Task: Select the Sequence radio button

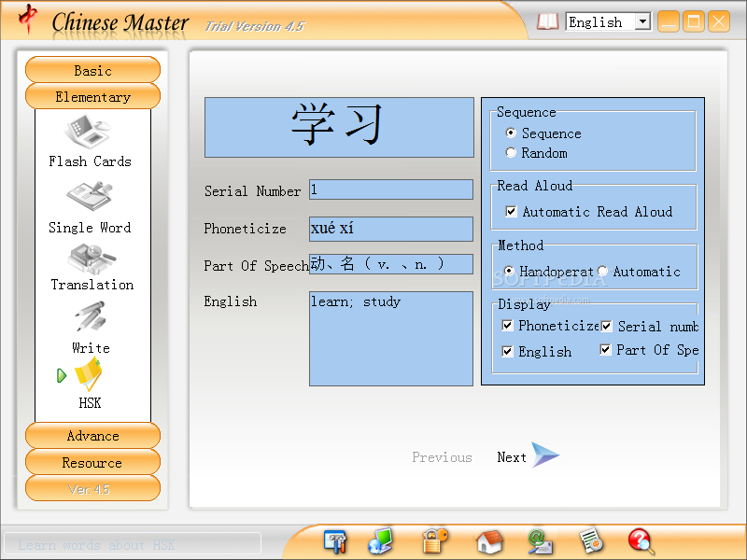Action: point(511,133)
